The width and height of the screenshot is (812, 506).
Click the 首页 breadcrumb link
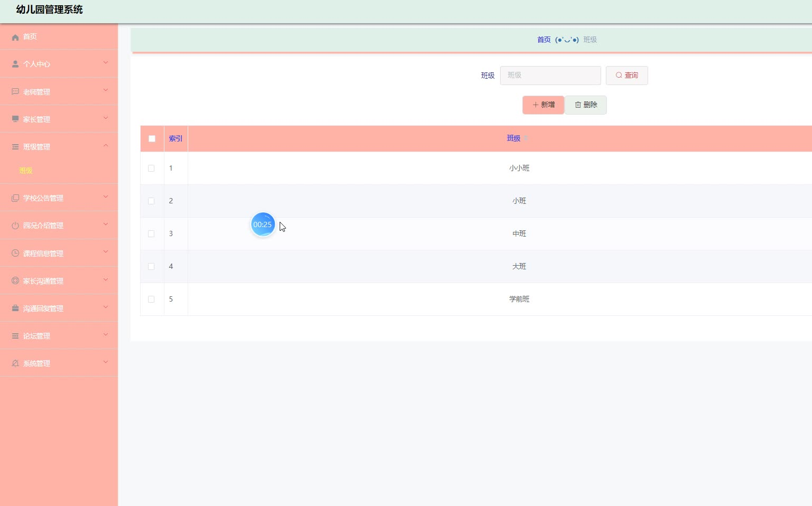tap(544, 40)
